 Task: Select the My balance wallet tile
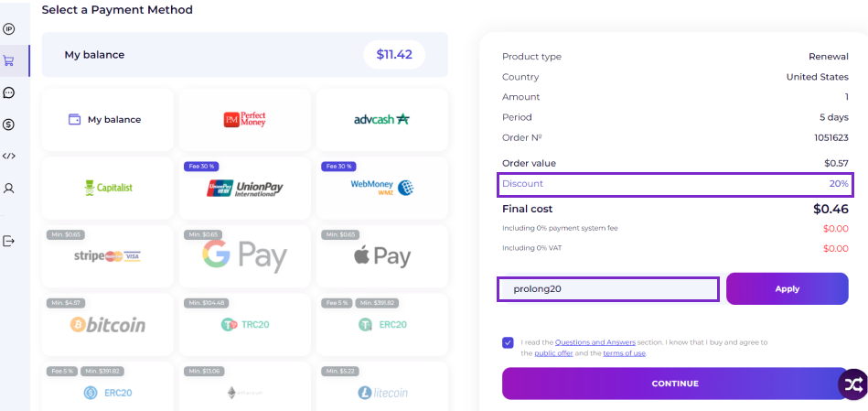point(107,120)
